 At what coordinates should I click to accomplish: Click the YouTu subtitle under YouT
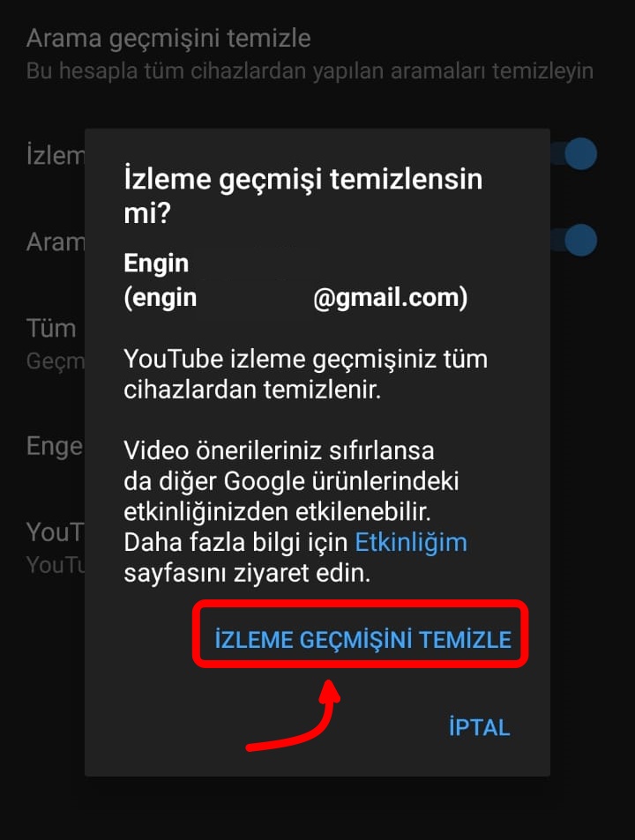(x=56, y=565)
